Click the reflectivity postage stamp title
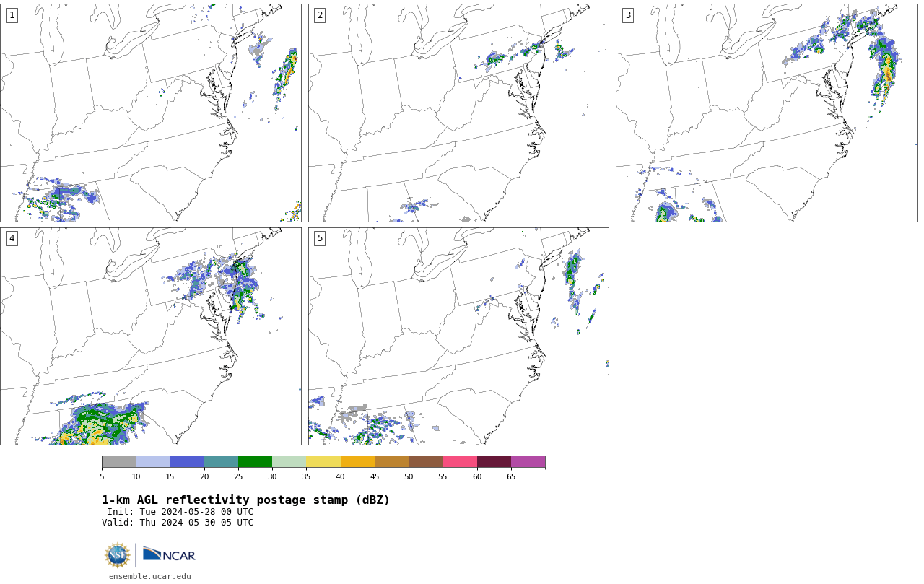The width and height of the screenshot is (924, 584). tap(245, 500)
